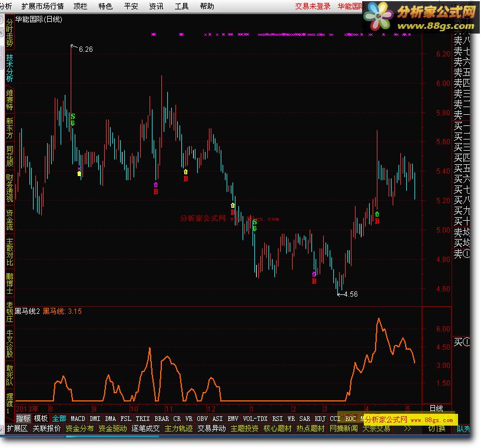Open the 关联报价 panel
The image size is (481, 448).
coord(47,429)
